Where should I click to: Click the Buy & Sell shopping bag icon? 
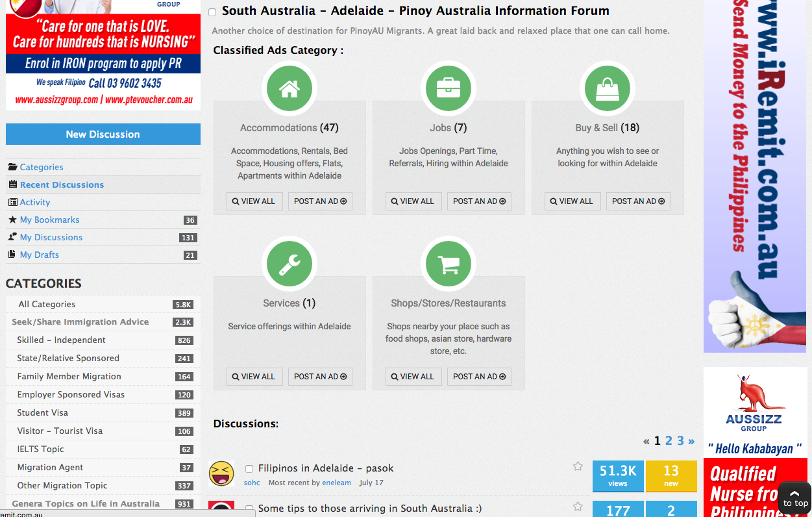tap(607, 88)
